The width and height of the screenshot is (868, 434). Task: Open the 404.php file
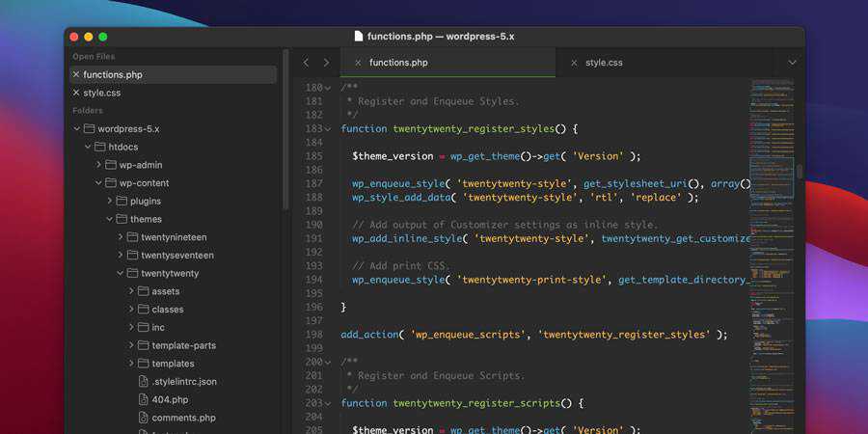(x=169, y=399)
